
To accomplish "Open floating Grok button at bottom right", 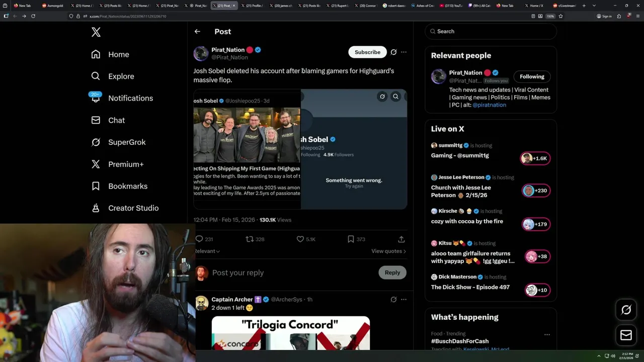I will click(626, 310).
